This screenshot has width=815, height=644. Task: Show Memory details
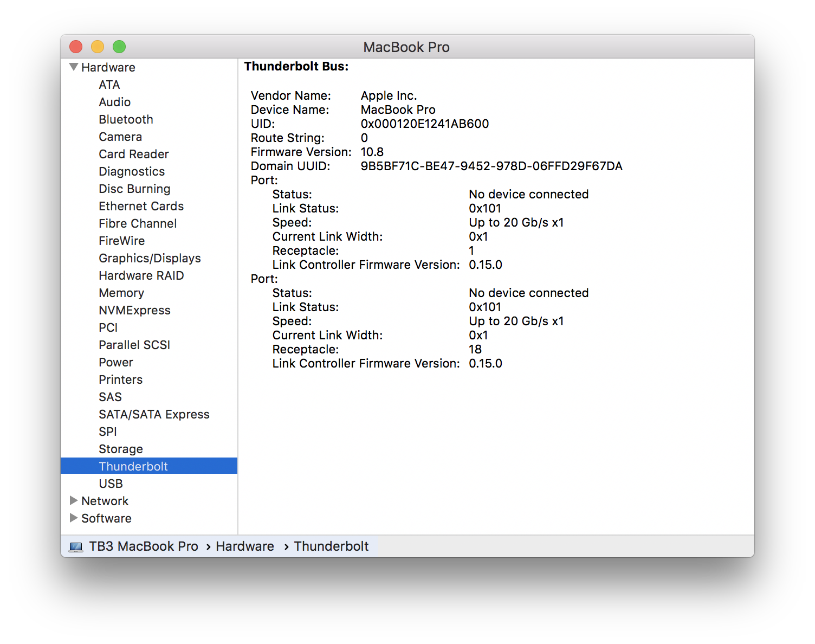121,293
